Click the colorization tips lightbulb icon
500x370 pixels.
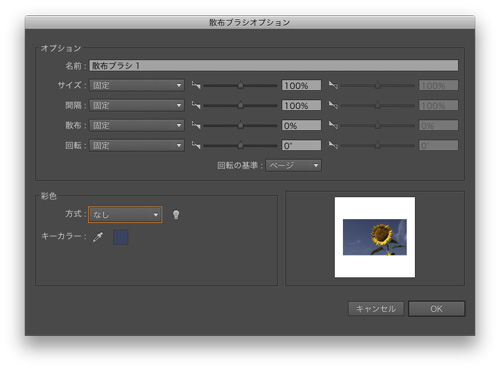pyautogui.click(x=176, y=215)
